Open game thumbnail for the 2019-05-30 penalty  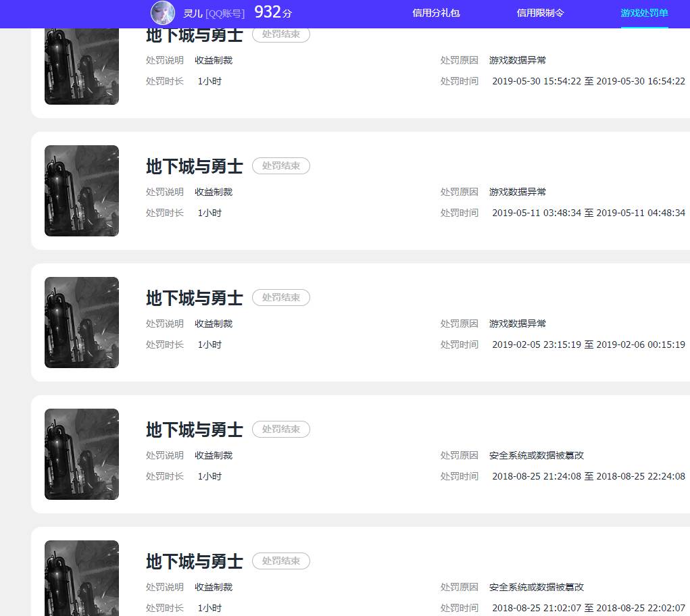pyautogui.click(x=82, y=66)
